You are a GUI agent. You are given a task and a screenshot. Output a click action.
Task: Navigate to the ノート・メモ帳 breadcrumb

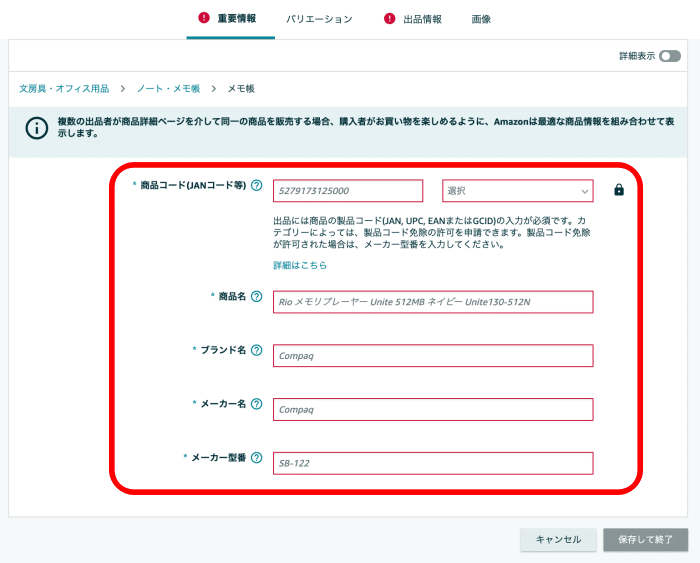[x=168, y=89]
